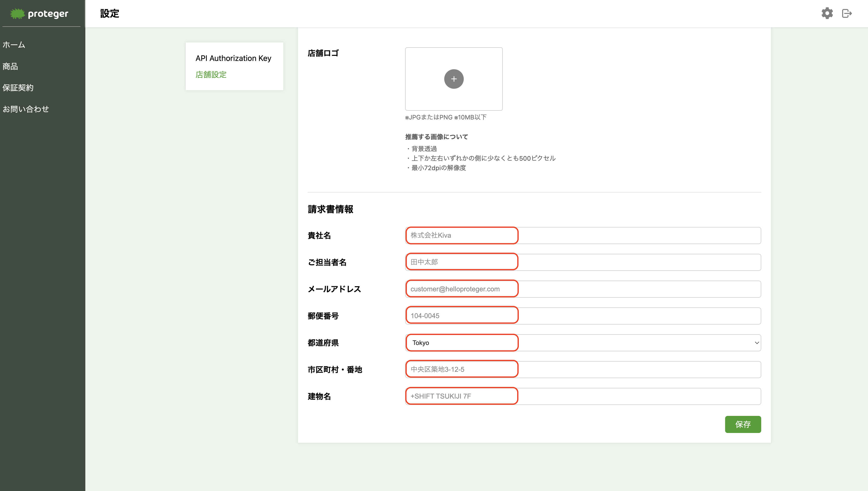Viewport: 868px width, 491px height.
Task: Click the proteger hedgehog logo
Action: pyautogui.click(x=17, y=13)
